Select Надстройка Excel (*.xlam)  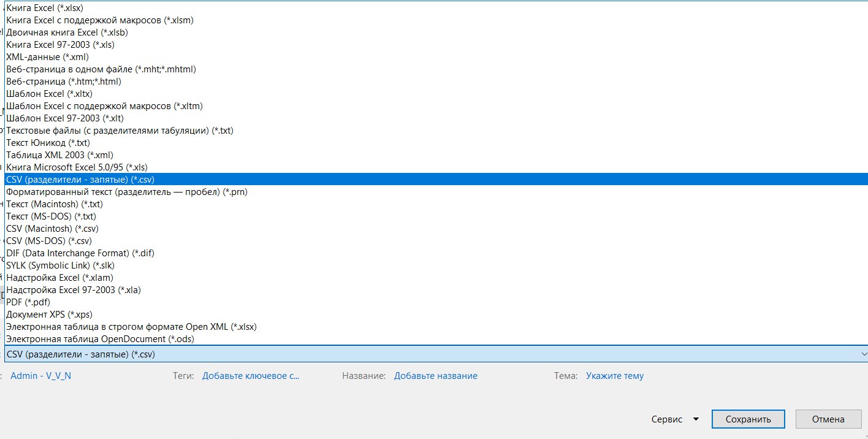pyautogui.click(x=436, y=278)
